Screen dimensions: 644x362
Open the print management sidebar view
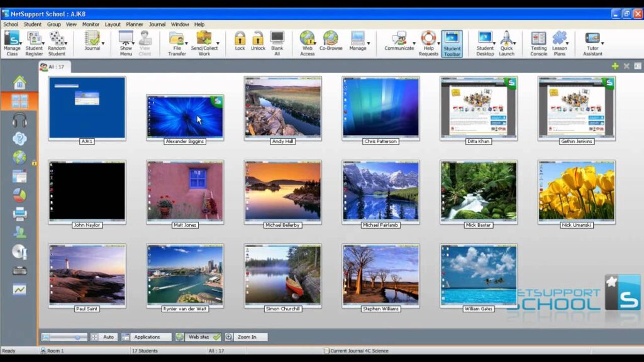tap(19, 214)
